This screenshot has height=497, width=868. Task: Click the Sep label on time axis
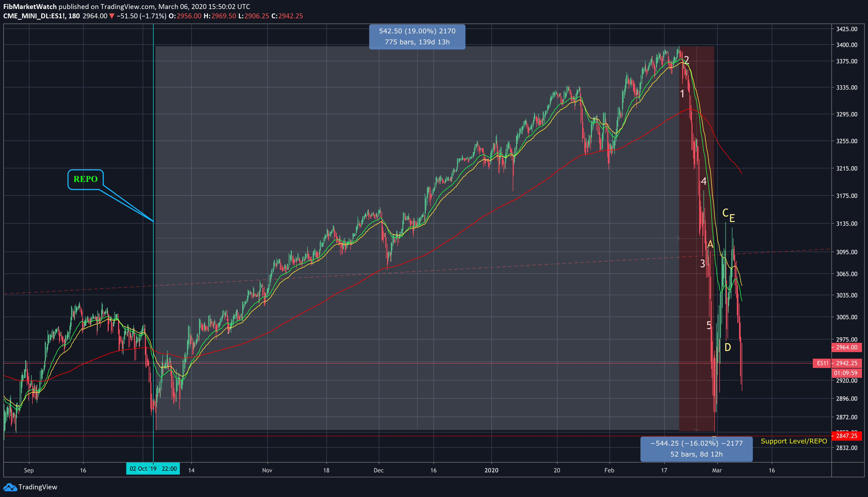coord(29,470)
